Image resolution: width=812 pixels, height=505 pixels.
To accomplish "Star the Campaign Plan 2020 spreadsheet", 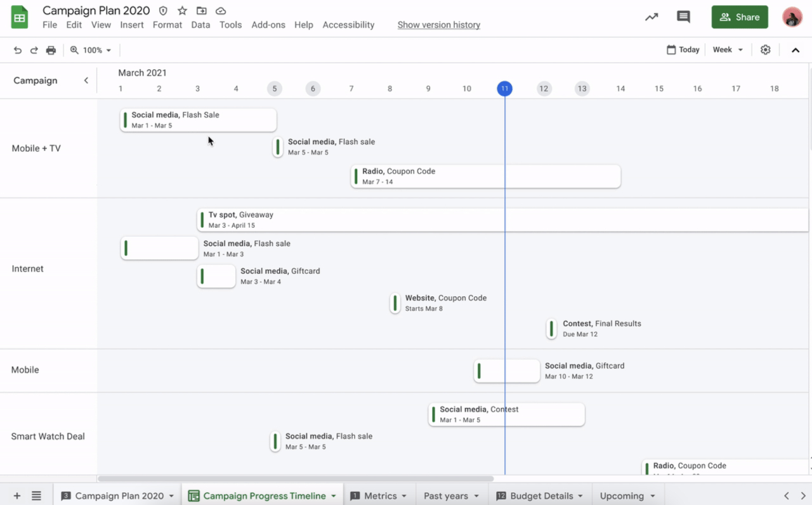I will point(181,10).
